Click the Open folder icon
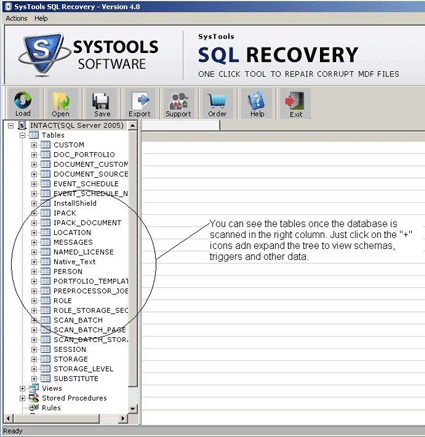 (x=61, y=104)
